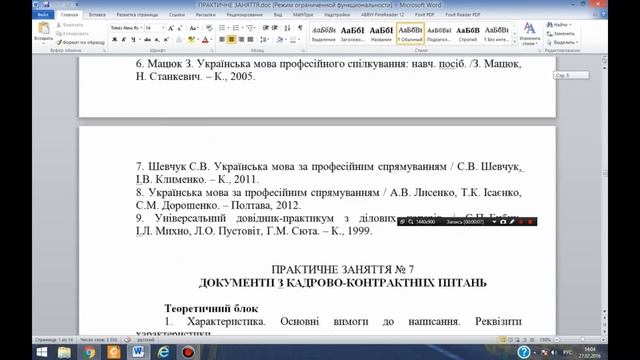Expand the Styles gallery with the More arrow

click(514, 42)
